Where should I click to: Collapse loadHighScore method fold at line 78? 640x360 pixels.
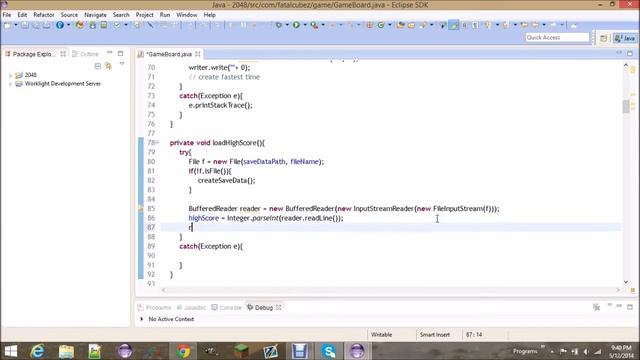[158, 142]
